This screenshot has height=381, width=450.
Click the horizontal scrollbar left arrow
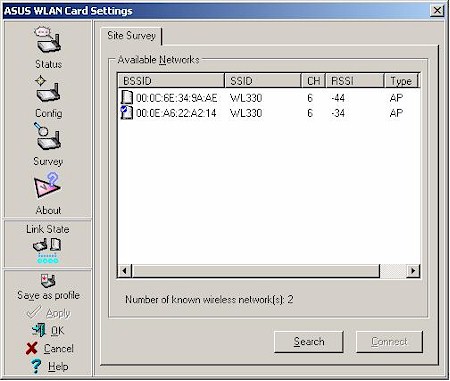point(125,271)
